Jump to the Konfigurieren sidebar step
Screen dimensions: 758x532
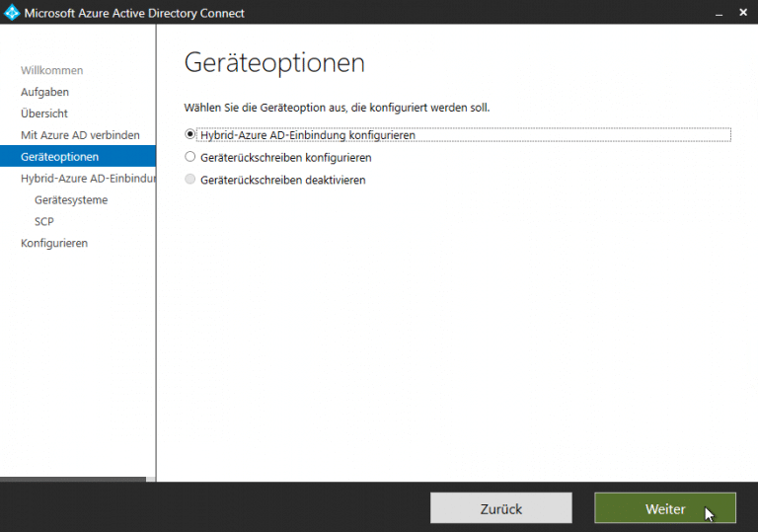(x=54, y=243)
